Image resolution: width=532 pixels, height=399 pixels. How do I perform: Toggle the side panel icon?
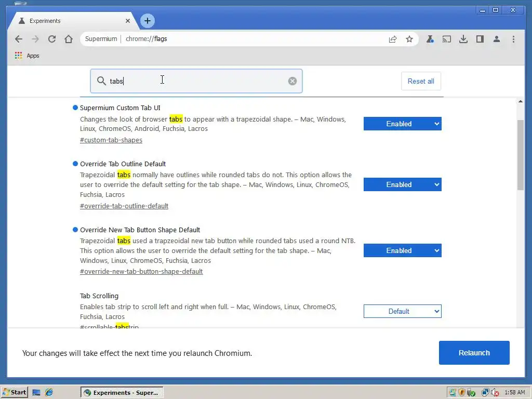pyautogui.click(x=480, y=39)
